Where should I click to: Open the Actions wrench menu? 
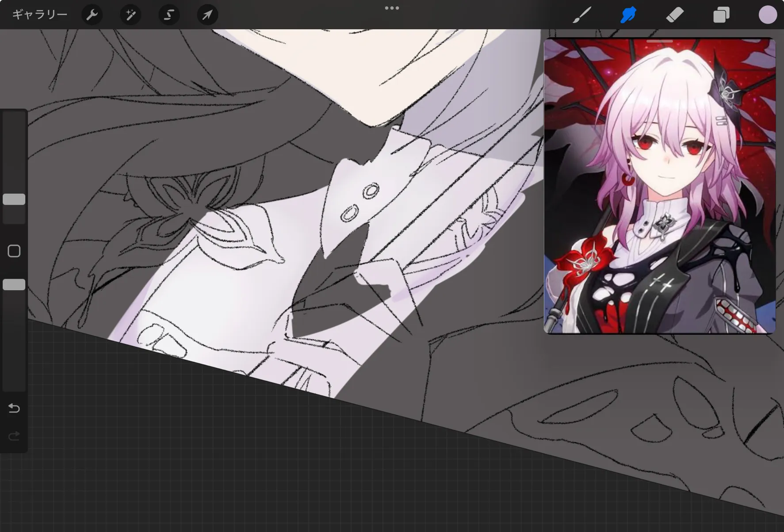click(x=92, y=15)
